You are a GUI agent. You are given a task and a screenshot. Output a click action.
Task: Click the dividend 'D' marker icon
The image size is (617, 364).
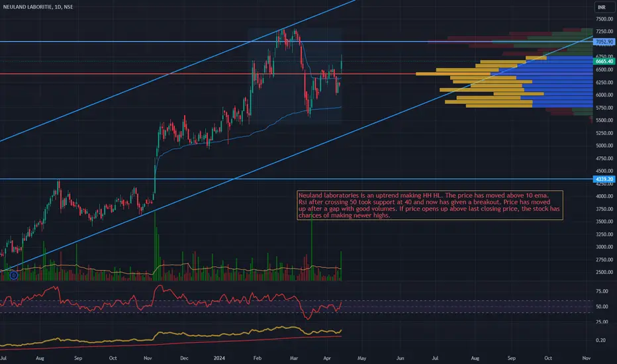[14, 275]
